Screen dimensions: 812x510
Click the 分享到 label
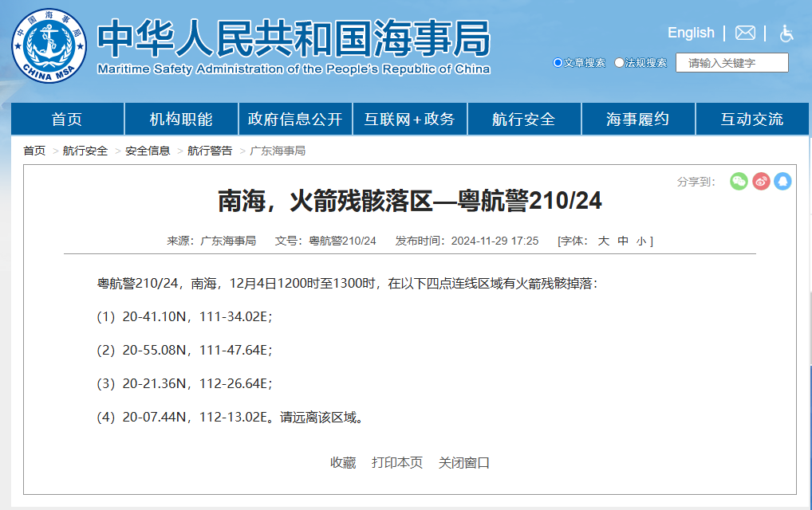coord(696,182)
